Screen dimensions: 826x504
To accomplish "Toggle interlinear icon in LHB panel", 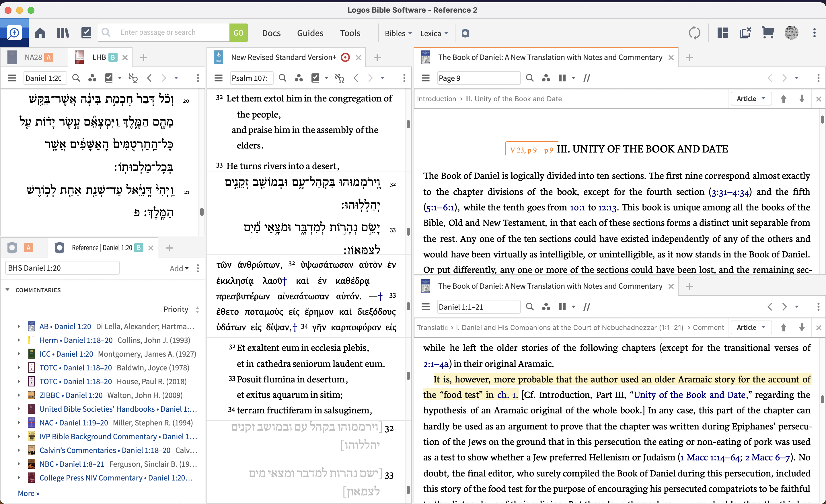I will click(133, 78).
